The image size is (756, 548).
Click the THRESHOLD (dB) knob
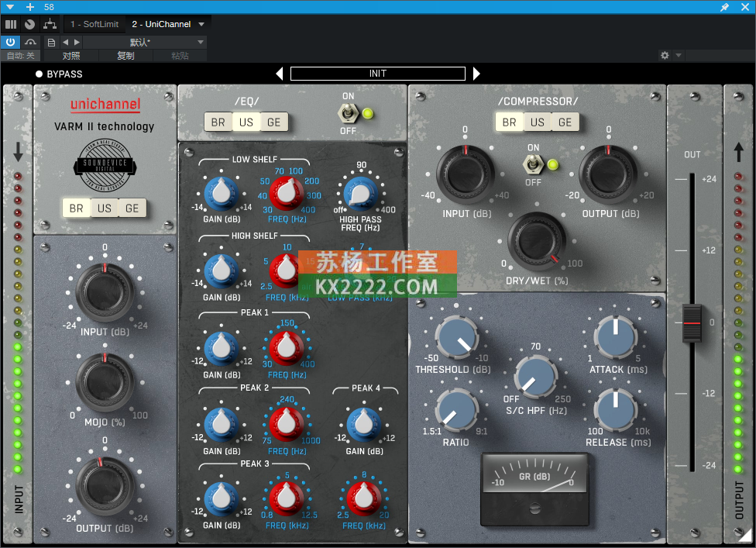456,337
